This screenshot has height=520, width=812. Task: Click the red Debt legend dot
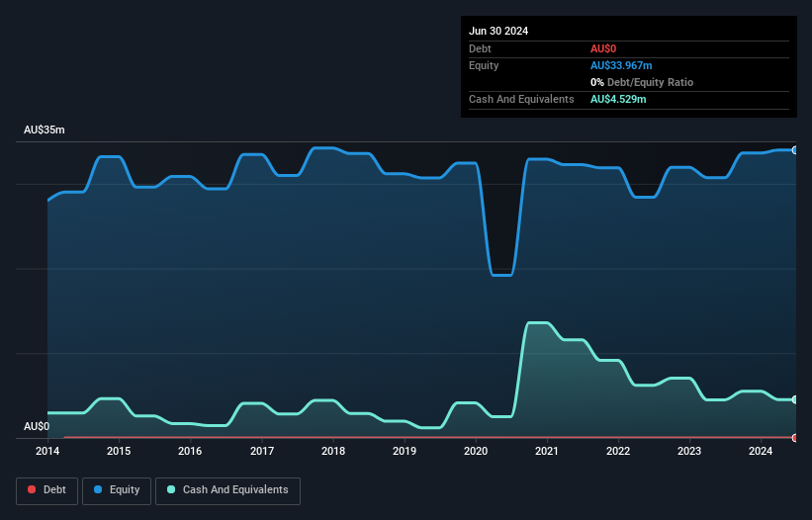[32, 489]
